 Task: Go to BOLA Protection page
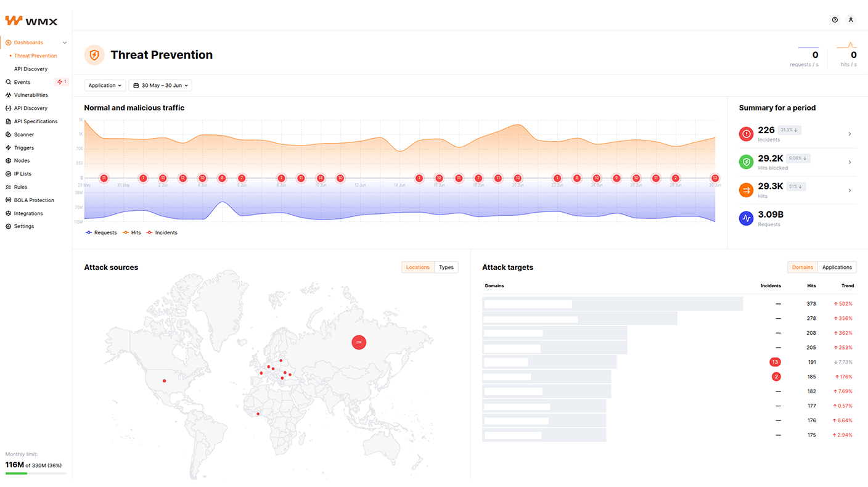point(34,200)
